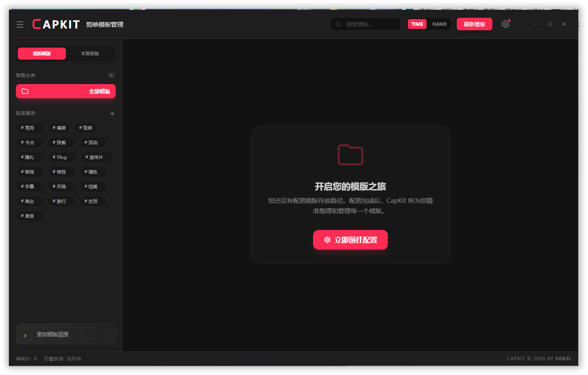588x375 pixels.
Task: Switch to the 本地草稿 tab
Action: click(90, 53)
